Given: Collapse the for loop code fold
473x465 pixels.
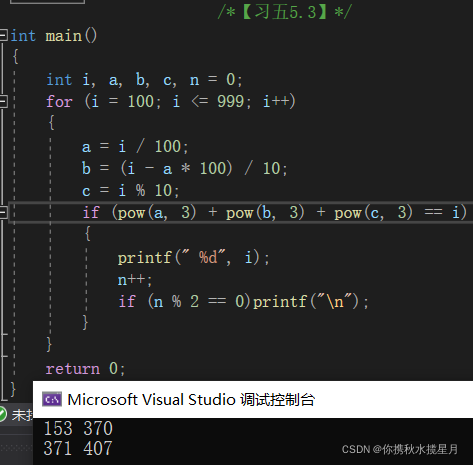Looking at the screenshot, I should click(x=3, y=101).
